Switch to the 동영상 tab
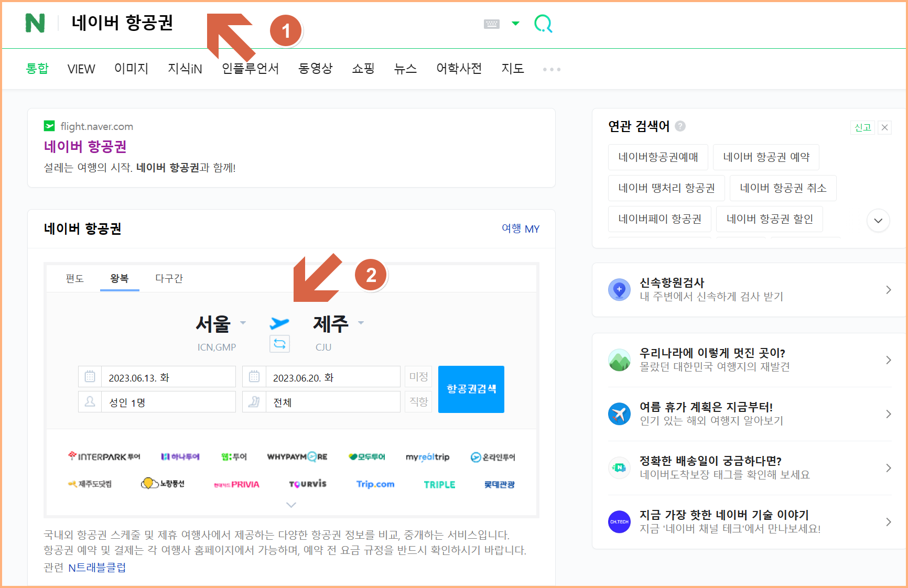Image resolution: width=908 pixels, height=588 pixels. [x=316, y=69]
